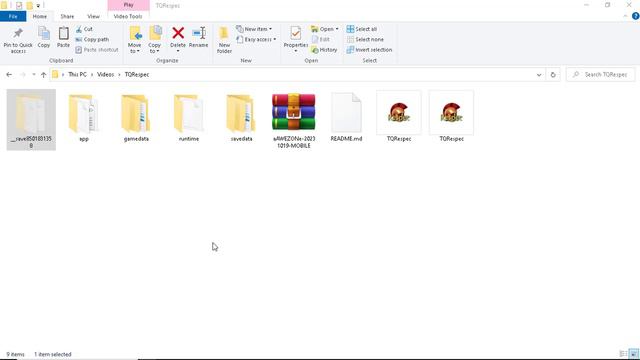Select the gamedata folder

pyautogui.click(x=136, y=118)
